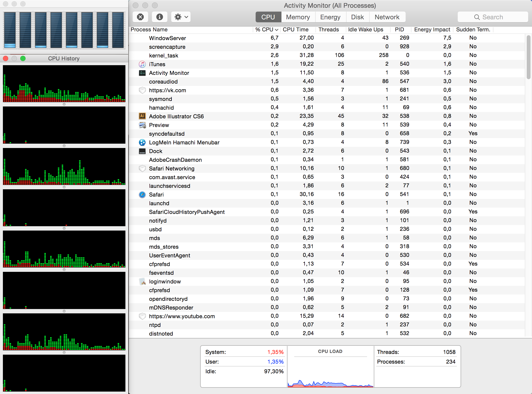
Task: Select the syncdefaultsd process
Action: coord(327,134)
